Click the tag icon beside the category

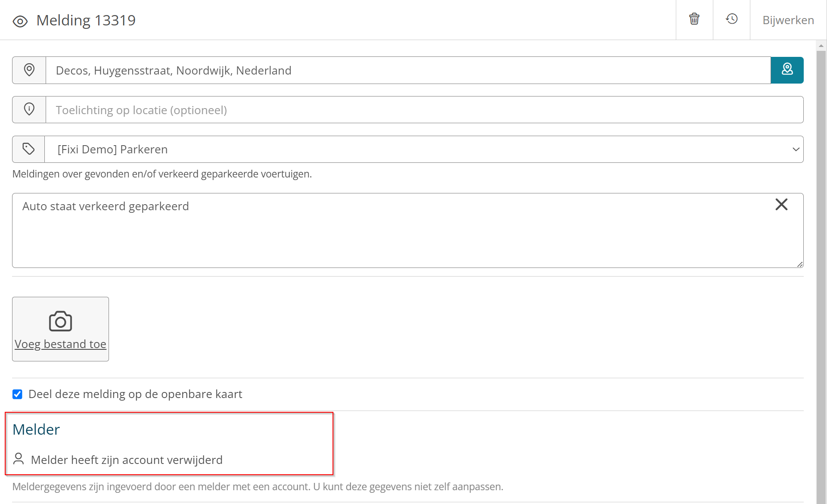coord(28,149)
